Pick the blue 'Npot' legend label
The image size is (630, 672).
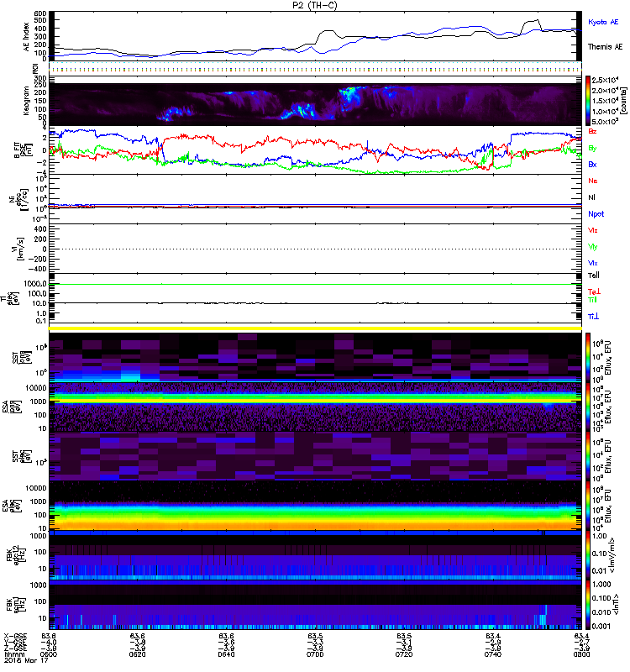click(596, 213)
